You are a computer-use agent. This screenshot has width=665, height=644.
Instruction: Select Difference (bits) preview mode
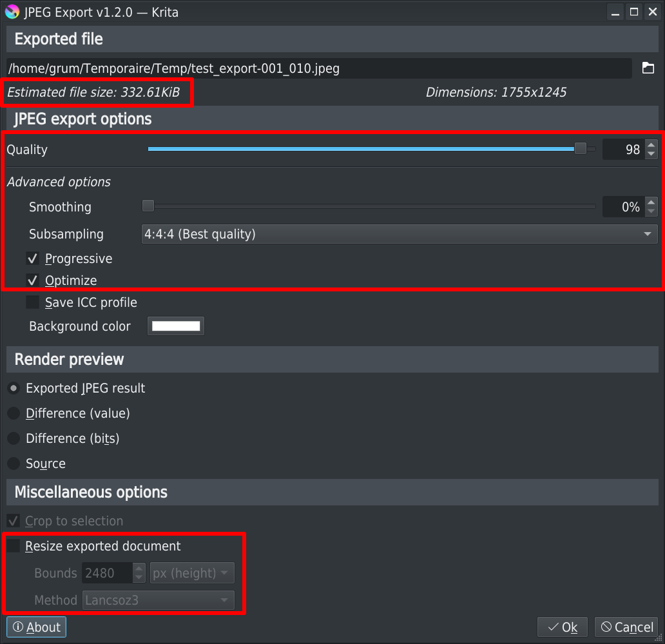coord(13,438)
